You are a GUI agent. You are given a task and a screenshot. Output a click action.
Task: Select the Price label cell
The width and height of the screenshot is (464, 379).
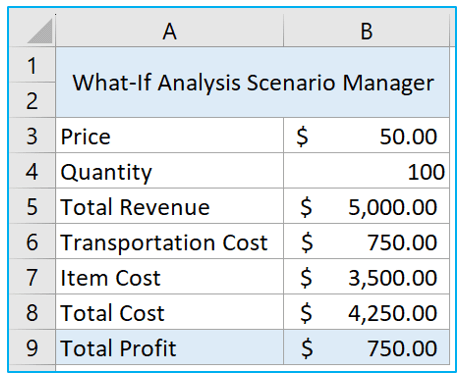170,136
